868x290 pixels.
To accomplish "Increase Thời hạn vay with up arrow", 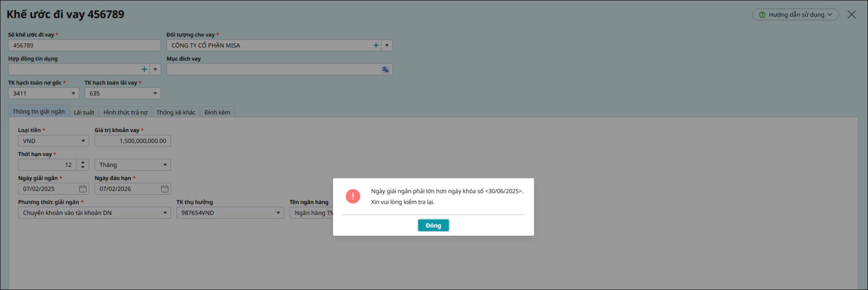I will (82, 162).
